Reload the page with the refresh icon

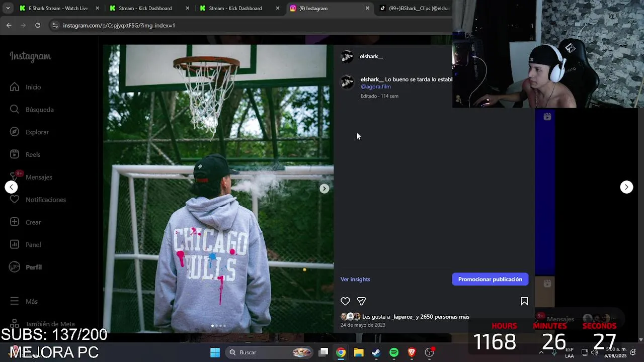(38, 25)
